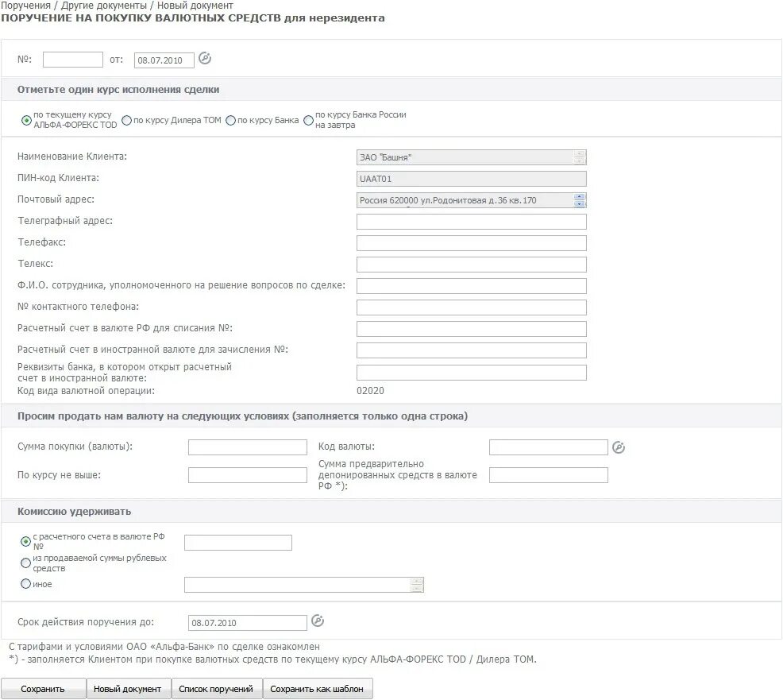Click Сумма покупки (валюты) input field
Viewport: 783px width, 700px height.
[248, 447]
